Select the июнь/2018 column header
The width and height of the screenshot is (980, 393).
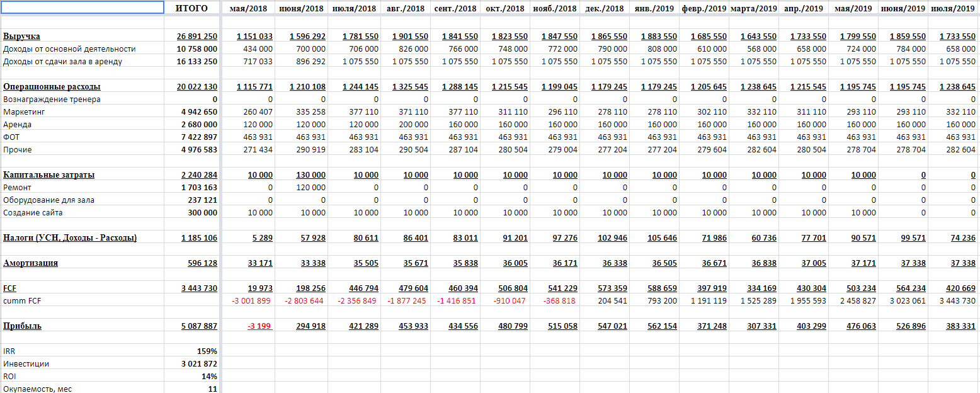tap(300, 8)
